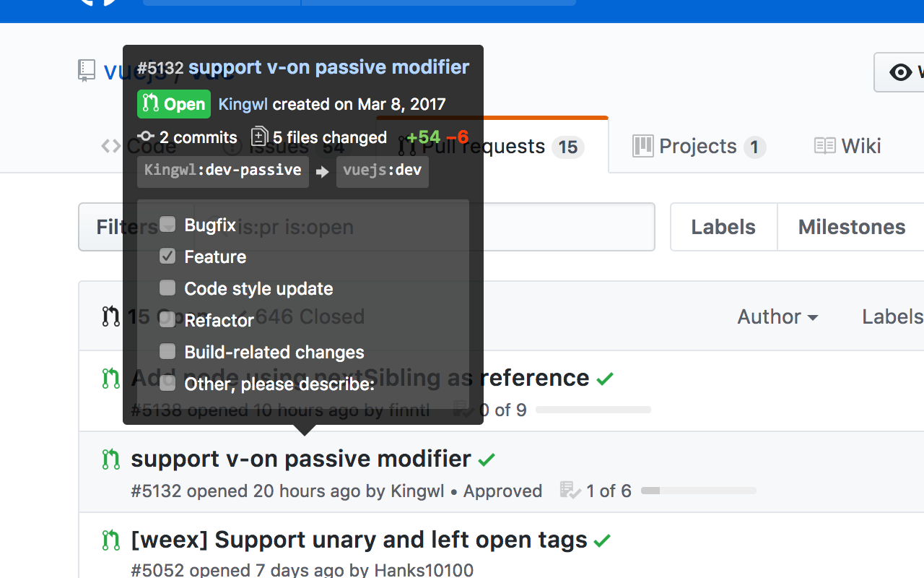Open the Milestones page

[x=851, y=227]
